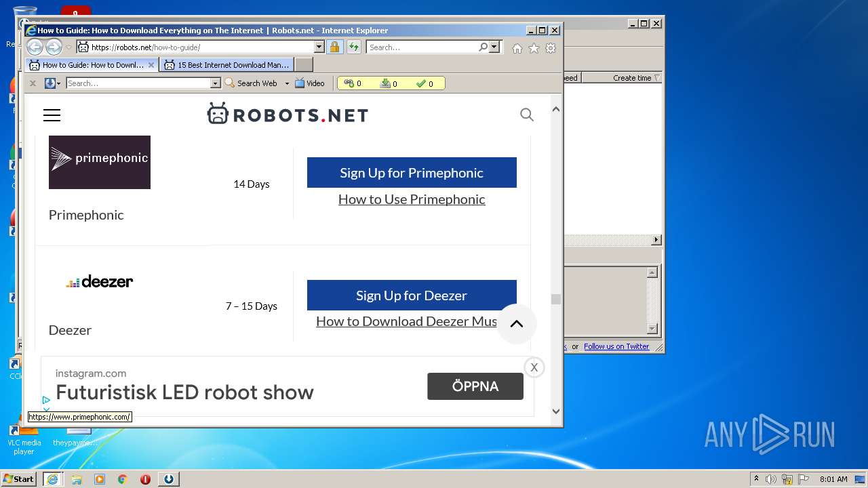The image size is (868, 488).
Task: Open the download icon dropdown arrow
Action: click(59, 83)
